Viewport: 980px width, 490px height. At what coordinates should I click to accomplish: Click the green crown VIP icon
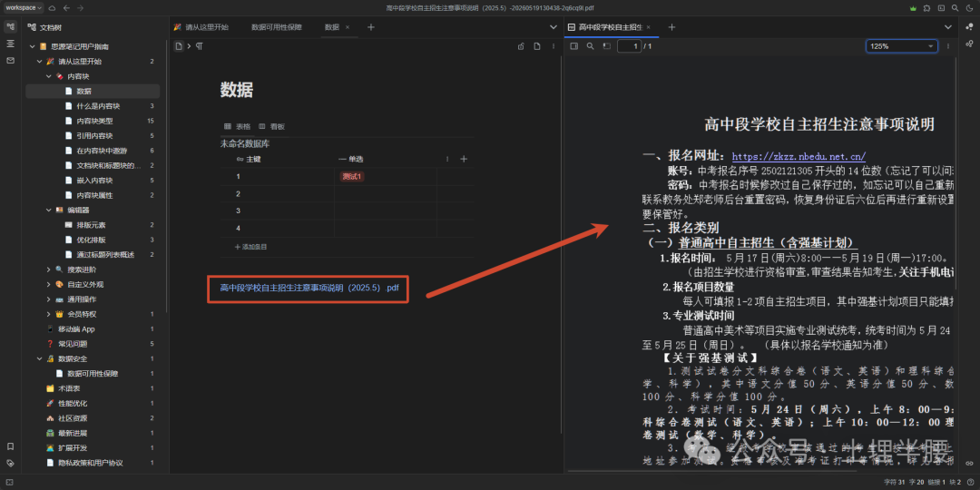[x=913, y=8]
